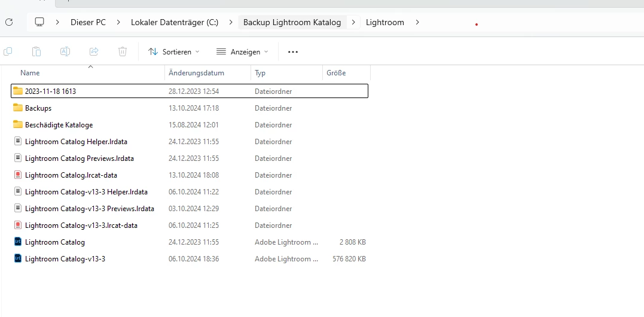Click the date 28.12.2023 12:54
This screenshot has width=644, height=317.
[x=194, y=91]
